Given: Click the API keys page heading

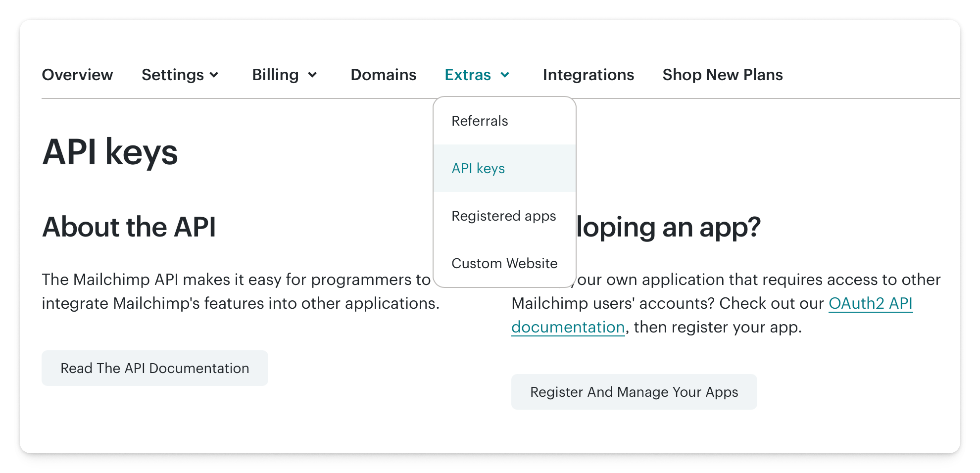Looking at the screenshot, I should 110,152.
